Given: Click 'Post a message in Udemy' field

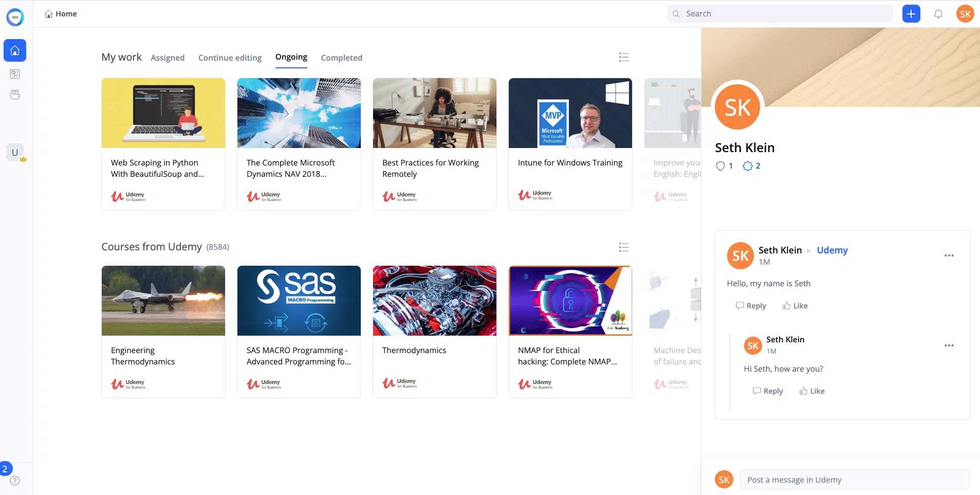Looking at the screenshot, I should coord(855,480).
